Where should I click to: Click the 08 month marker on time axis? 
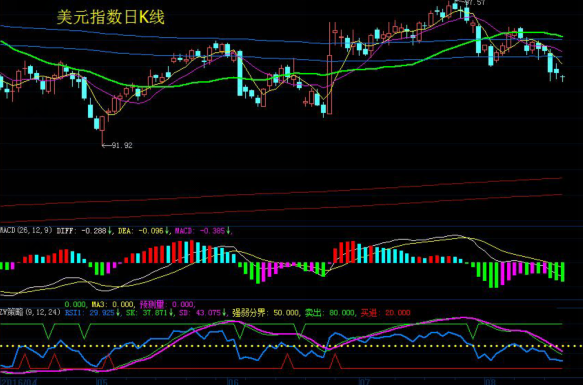click(x=490, y=382)
